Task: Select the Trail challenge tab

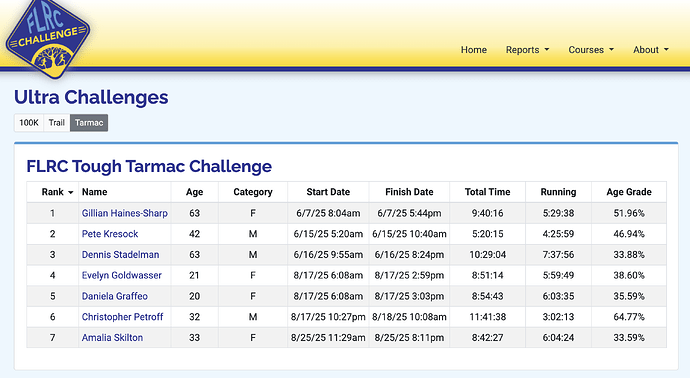Action: [57, 123]
